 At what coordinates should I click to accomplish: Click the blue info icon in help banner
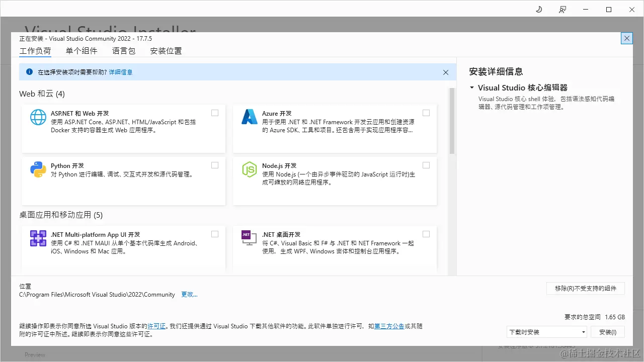(x=29, y=72)
